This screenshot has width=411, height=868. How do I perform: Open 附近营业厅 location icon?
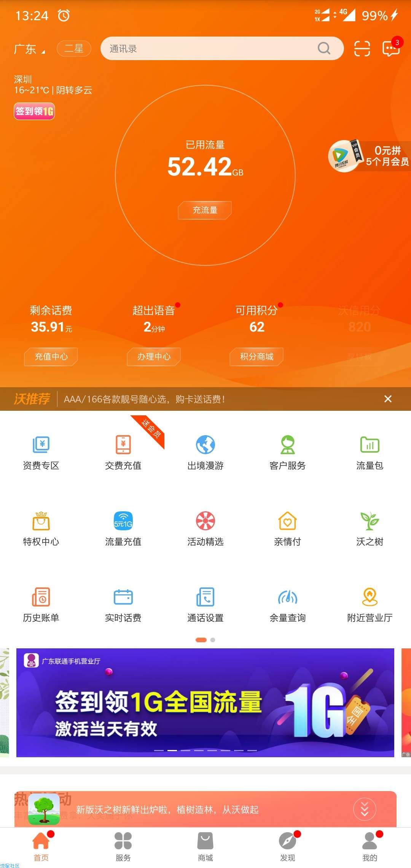(370, 597)
